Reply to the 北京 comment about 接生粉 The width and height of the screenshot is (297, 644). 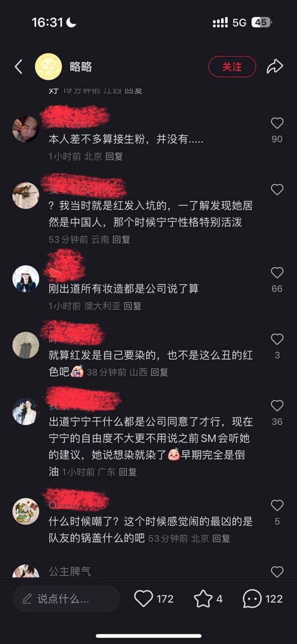114,156
